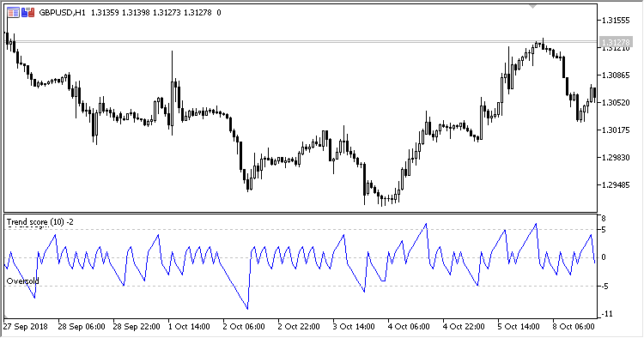Click the 1.30865 price axis label
644x338 pixels.
click(616, 75)
